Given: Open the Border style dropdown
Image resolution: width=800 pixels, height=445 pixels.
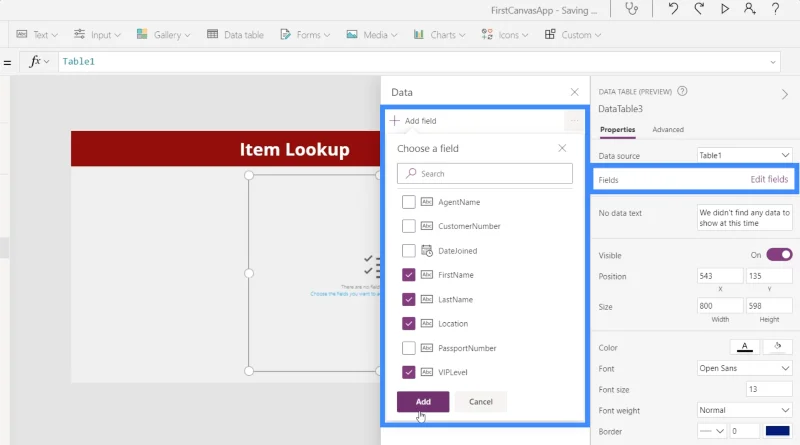Looking at the screenshot, I should [x=712, y=431].
